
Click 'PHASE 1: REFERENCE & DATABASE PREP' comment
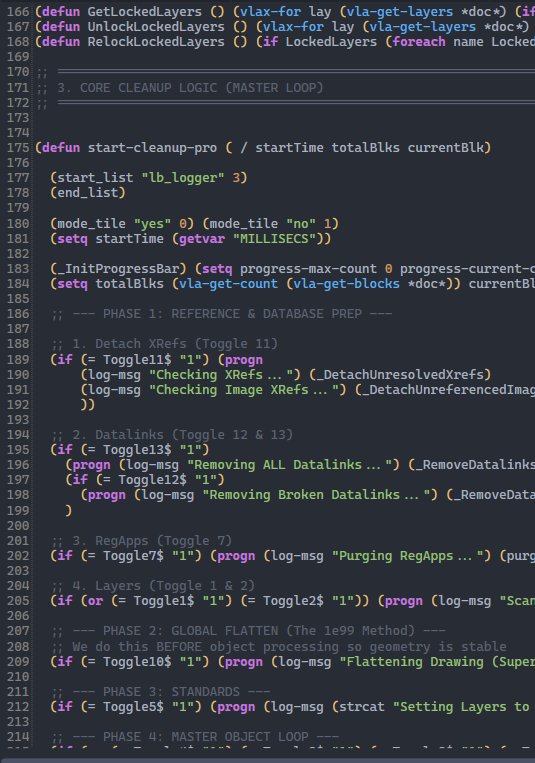(232, 314)
